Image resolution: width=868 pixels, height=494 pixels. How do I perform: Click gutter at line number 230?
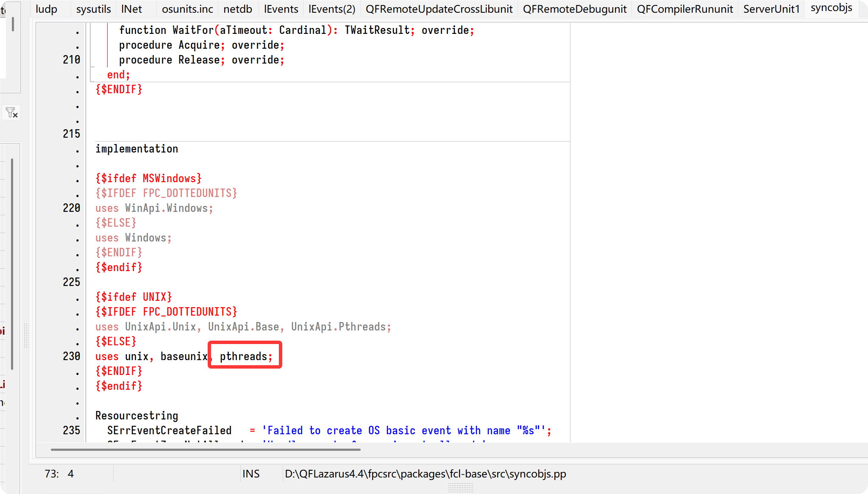pos(71,356)
